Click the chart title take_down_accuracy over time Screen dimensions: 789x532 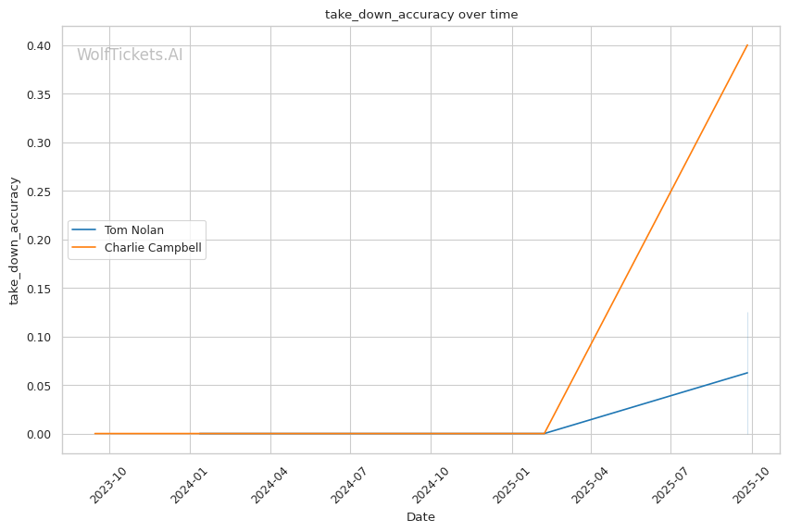click(x=421, y=14)
